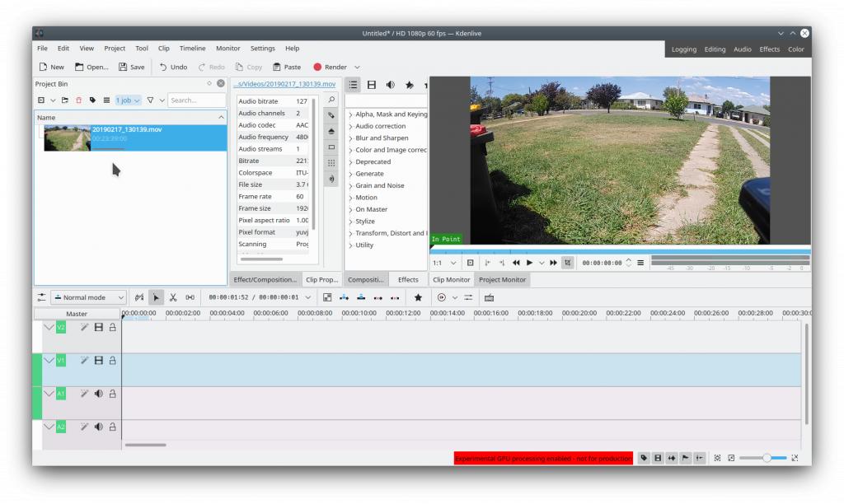This screenshot has height=504, width=844.
Task: Select the Razor (scissors) tool in timeline toolbar
Action: pyautogui.click(x=173, y=297)
